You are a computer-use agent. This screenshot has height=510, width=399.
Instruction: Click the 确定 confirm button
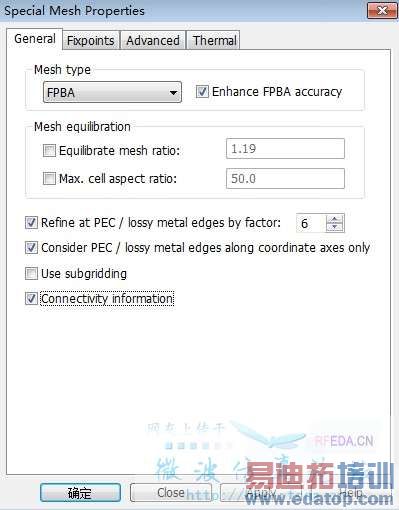[80, 493]
